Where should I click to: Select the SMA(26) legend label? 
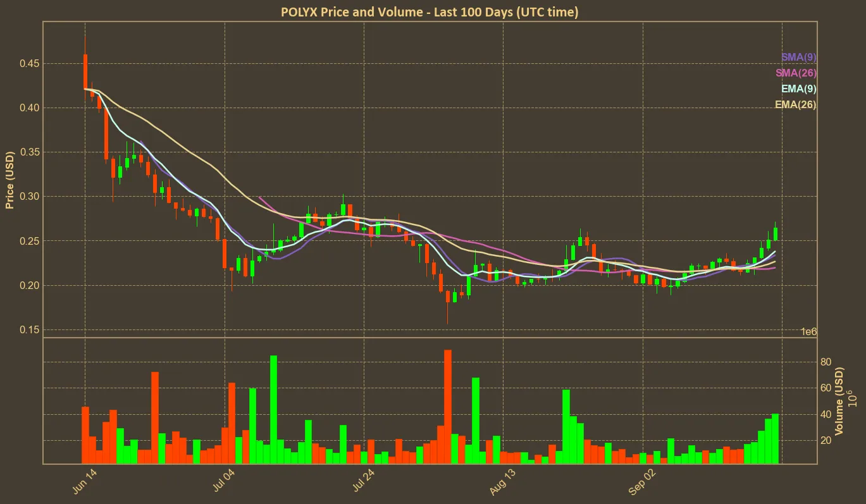[x=796, y=73]
